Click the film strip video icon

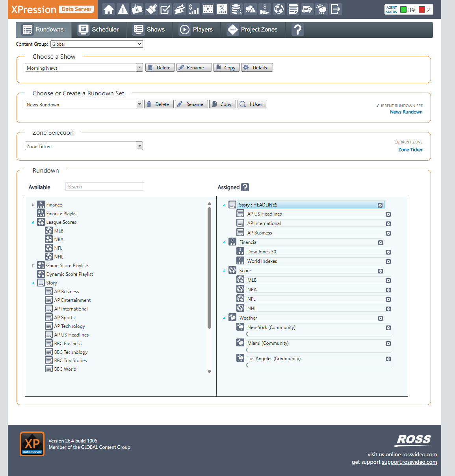tap(208, 9)
